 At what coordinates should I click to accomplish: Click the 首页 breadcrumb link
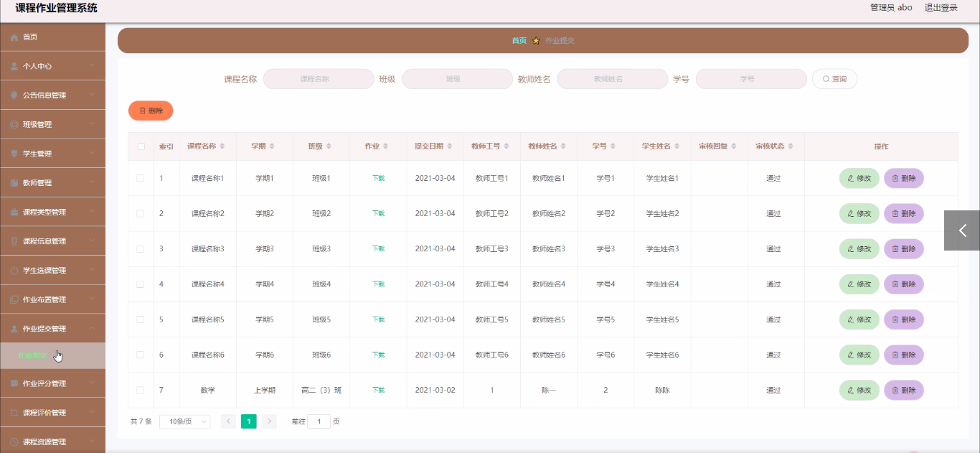click(519, 41)
